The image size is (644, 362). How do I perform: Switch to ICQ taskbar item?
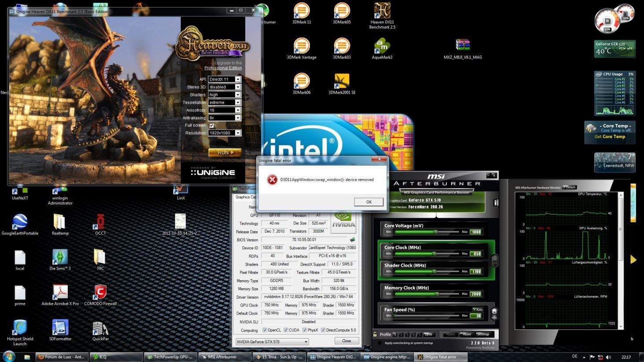click(116, 357)
